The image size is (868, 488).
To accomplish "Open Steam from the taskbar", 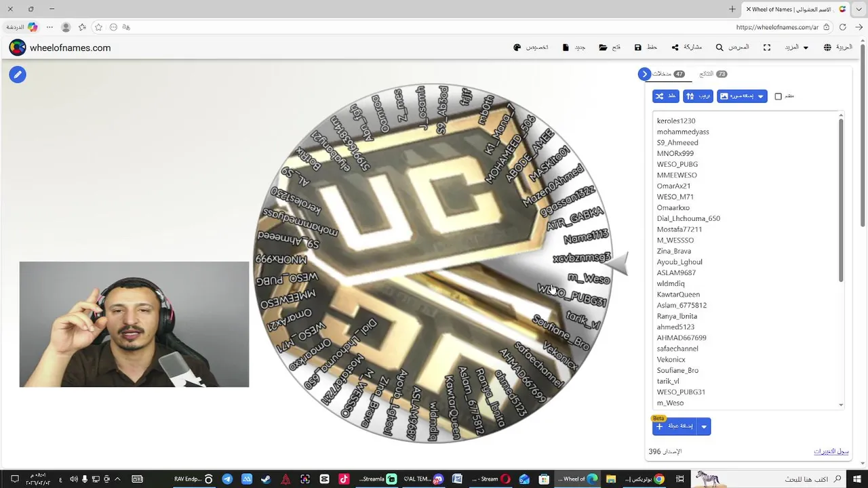I will pyautogui.click(x=266, y=479).
